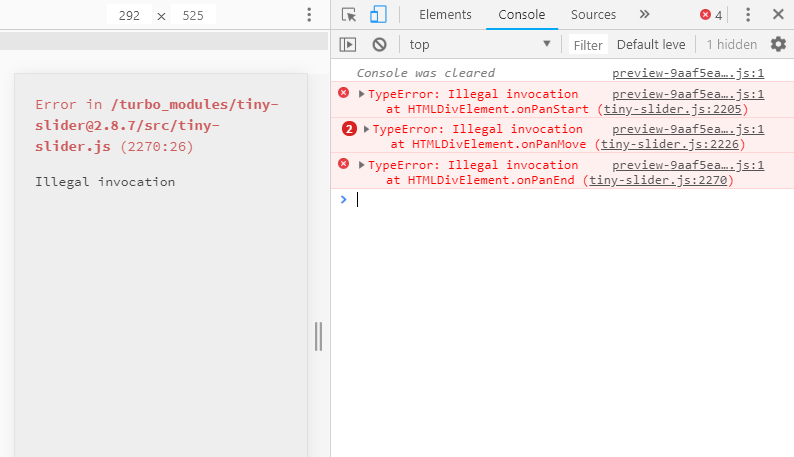The height and width of the screenshot is (457, 794).
Task: Close the DevTools panel
Action: 778,14
